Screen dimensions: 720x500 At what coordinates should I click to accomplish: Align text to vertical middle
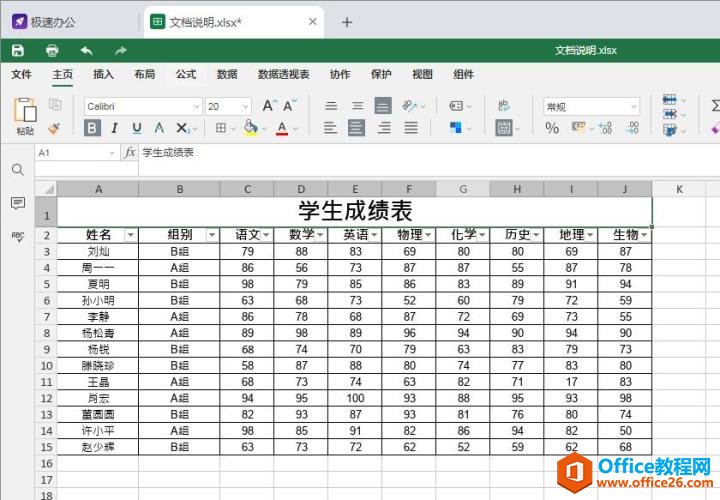coord(357,106)
